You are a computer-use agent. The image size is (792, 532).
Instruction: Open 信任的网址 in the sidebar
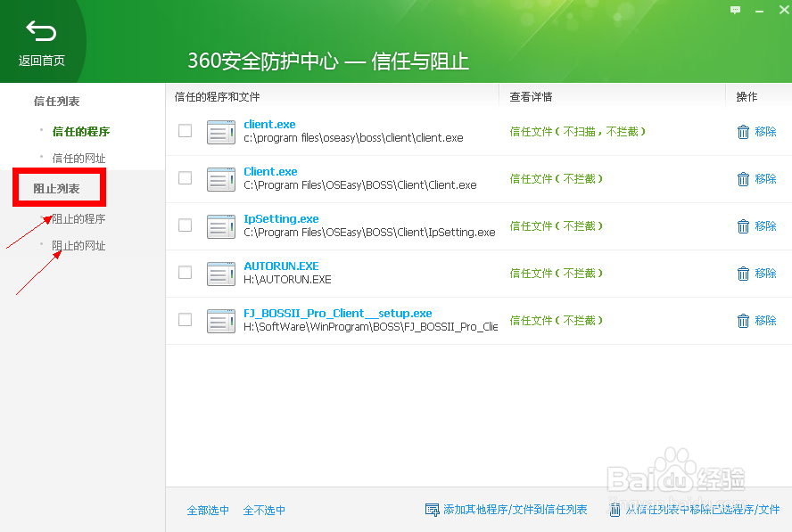click(x=78, y=159)
